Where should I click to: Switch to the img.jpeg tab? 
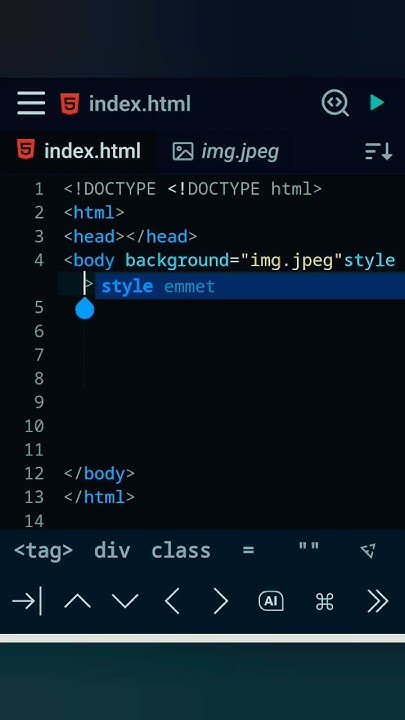[226, 151]
